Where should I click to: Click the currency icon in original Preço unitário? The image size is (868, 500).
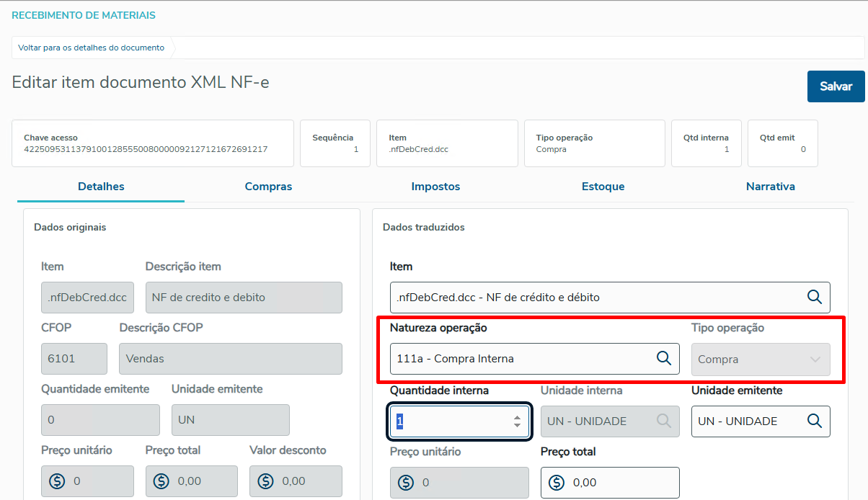[57, 481]
